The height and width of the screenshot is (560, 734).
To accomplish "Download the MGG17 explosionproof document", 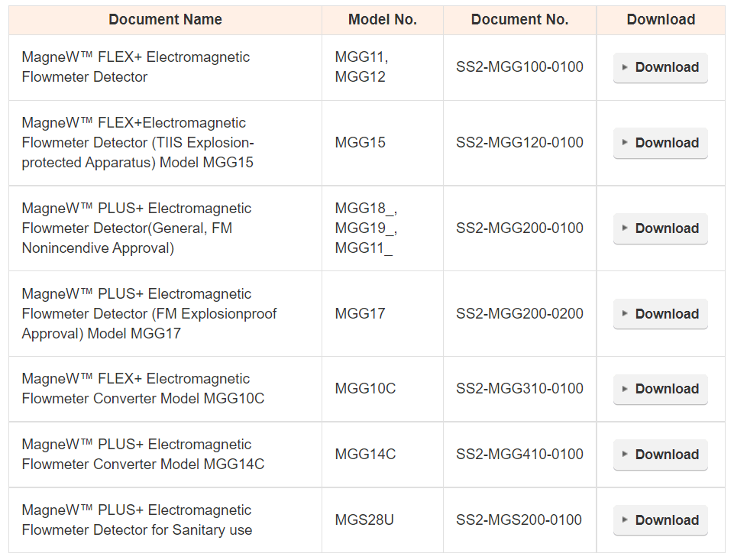I will [661, 314].
